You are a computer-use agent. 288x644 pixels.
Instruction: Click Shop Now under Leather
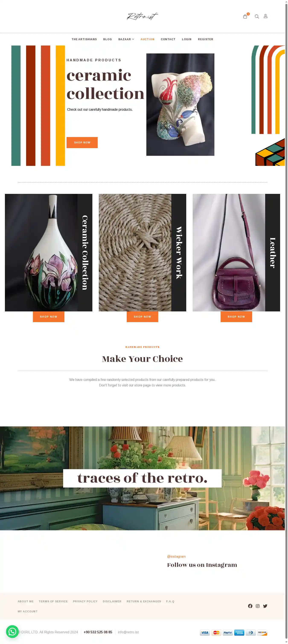point(236,317)
